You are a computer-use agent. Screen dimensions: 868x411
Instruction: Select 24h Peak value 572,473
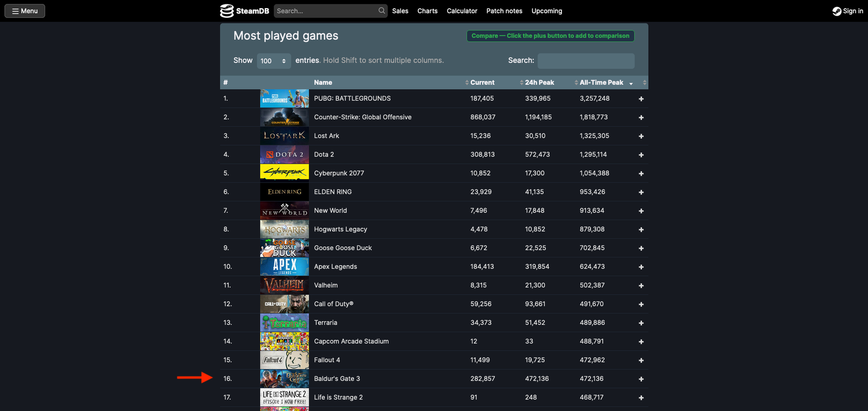538,154
